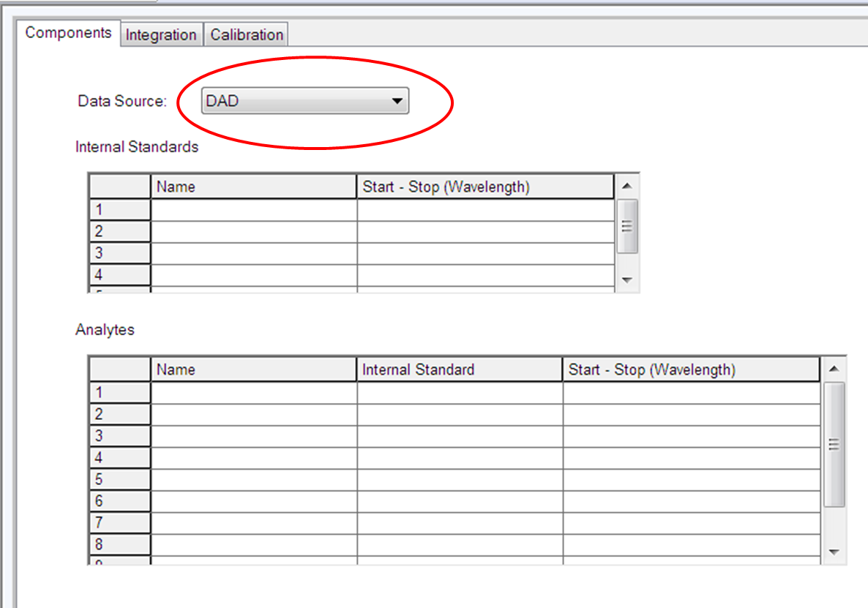Click Analytes Internal Standard column header

[460, 370]
